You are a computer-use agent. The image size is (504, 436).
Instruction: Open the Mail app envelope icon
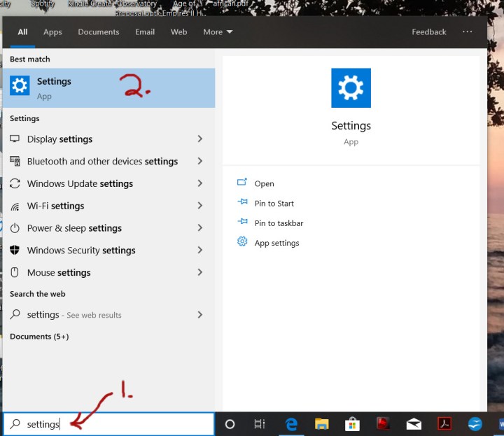(413, 424)
